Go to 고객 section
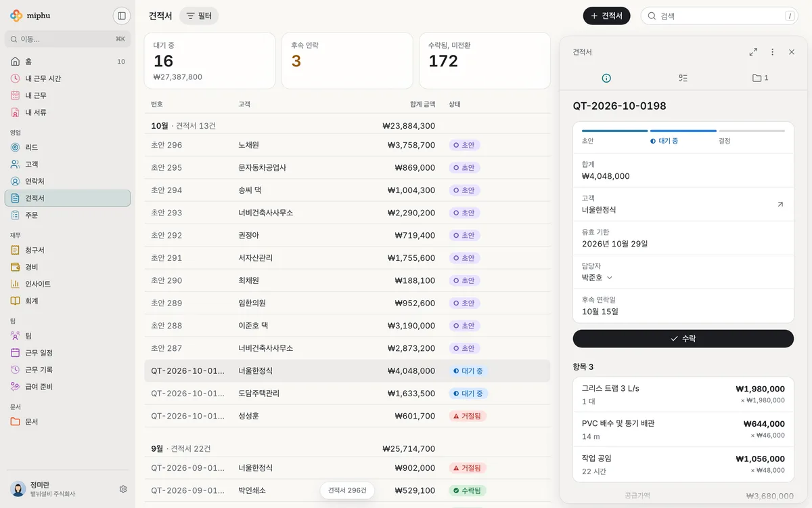Screen dimensions: 812x508 point(68,164)
